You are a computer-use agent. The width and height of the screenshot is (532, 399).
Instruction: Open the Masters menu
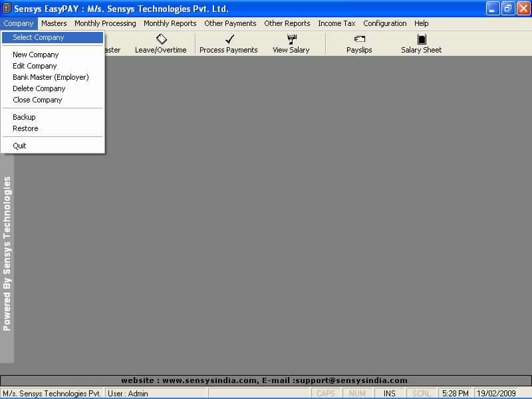pyautogui.click(x=54, y=23)
